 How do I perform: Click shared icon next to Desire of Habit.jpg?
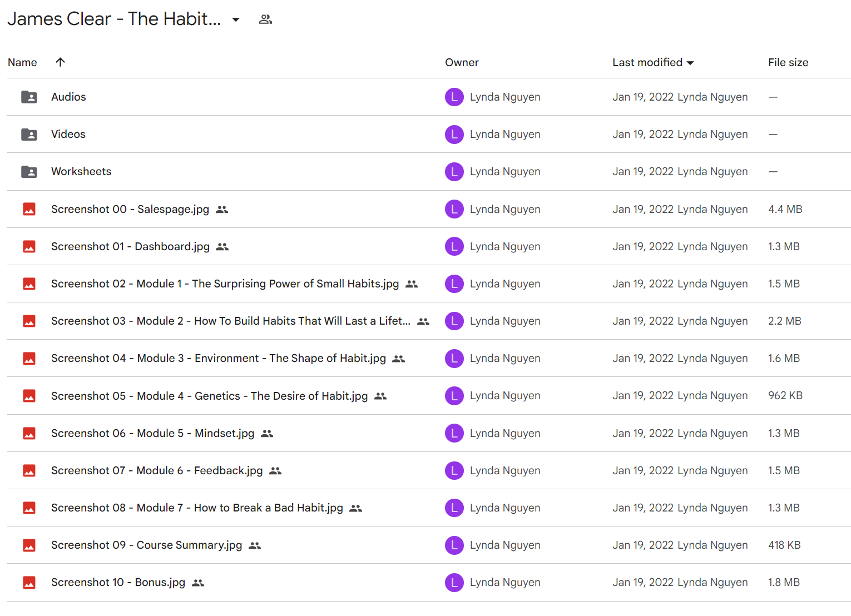380,396
